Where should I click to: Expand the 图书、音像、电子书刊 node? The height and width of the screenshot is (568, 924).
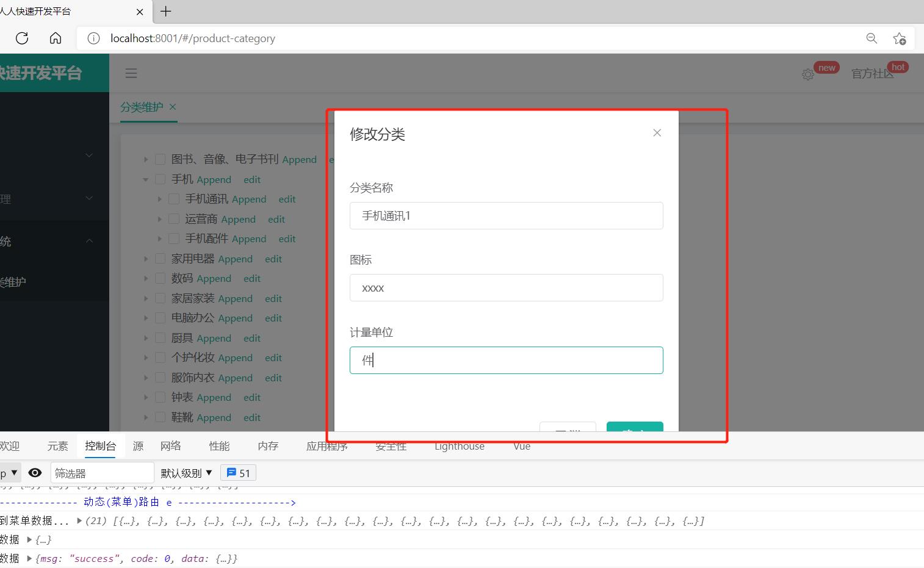[146, 159]
